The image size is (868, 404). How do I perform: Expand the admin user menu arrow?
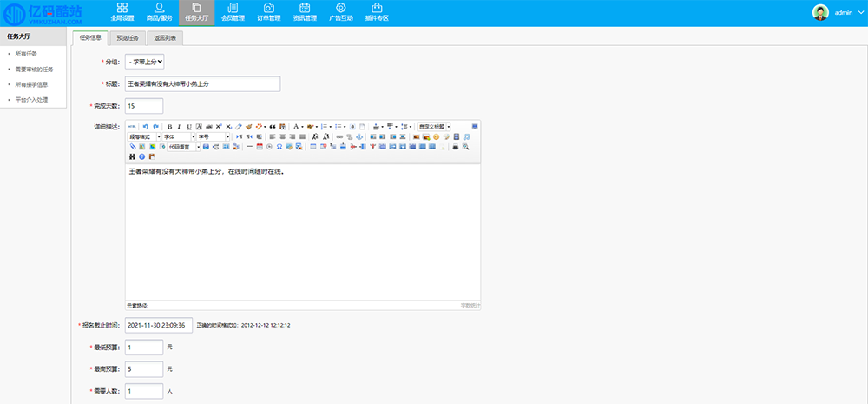coord(861,13)
